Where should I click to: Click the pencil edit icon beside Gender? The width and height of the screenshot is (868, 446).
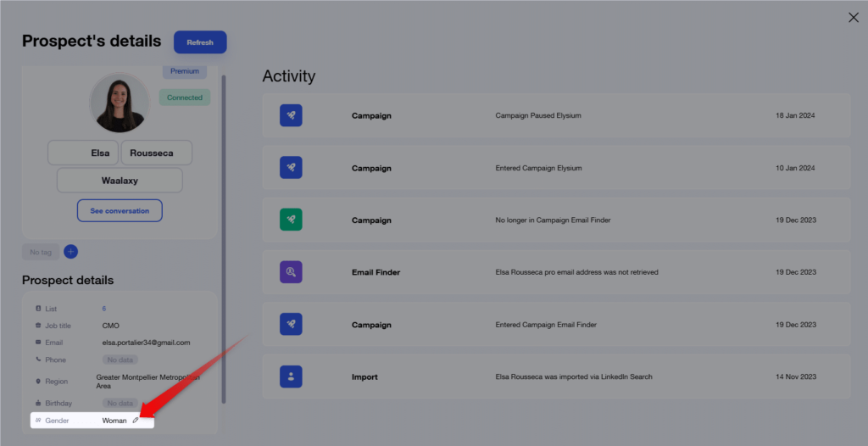(136, 421)
